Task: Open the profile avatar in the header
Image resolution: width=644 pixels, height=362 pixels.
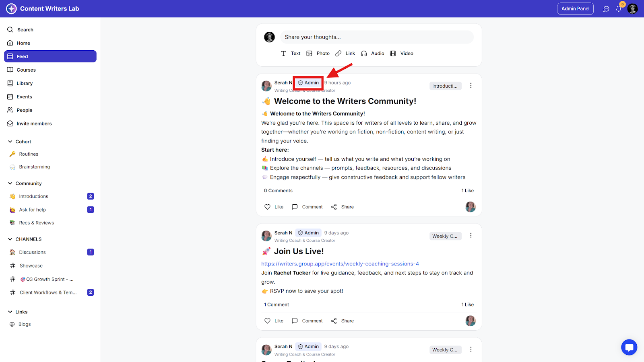Action: click(x=633, y=8)
